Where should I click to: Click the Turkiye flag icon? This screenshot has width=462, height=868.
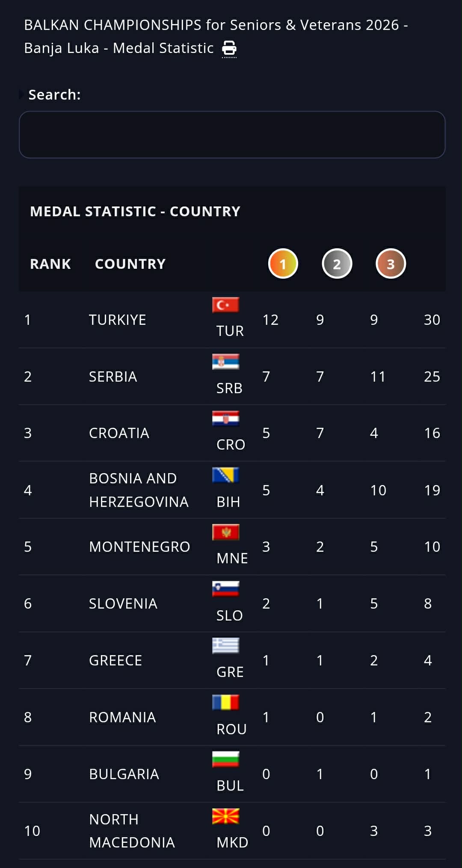[x=225, y=305]
